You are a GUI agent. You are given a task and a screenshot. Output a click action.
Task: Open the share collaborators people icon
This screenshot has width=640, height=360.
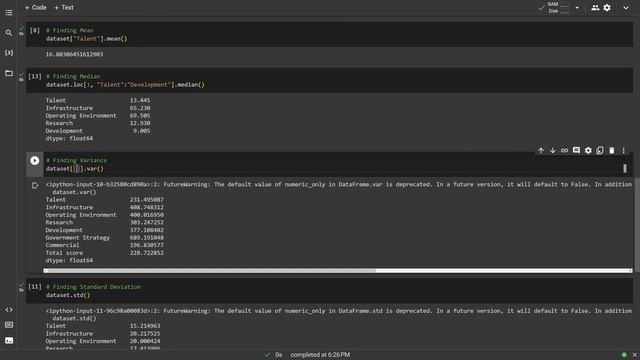click(x=595, y=7)
